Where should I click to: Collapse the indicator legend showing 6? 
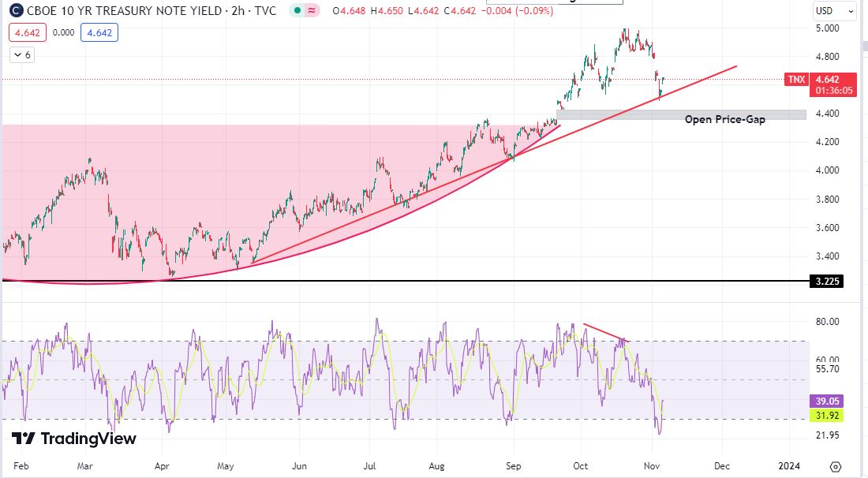coord(22,54)
